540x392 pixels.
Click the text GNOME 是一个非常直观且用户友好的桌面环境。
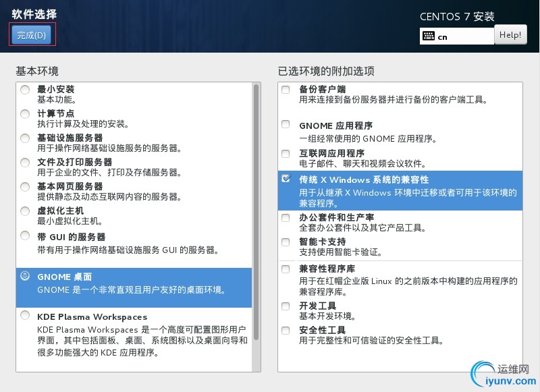point(132,290)
